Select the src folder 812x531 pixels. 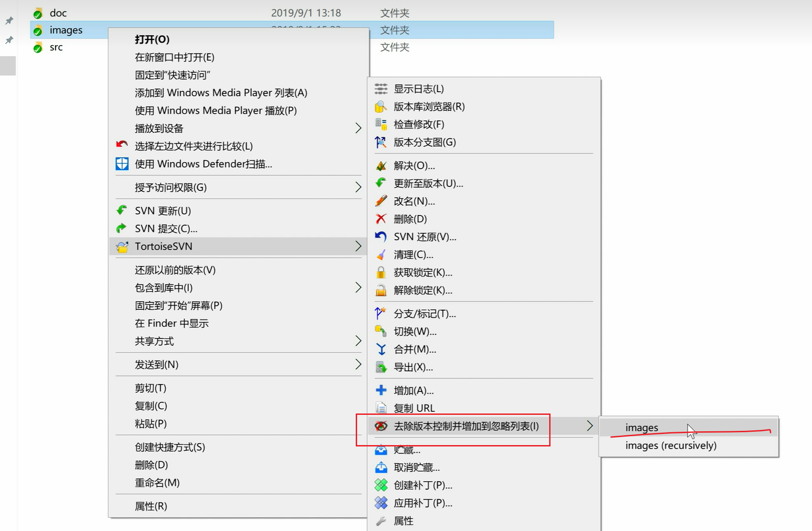[x=56, y=47]
